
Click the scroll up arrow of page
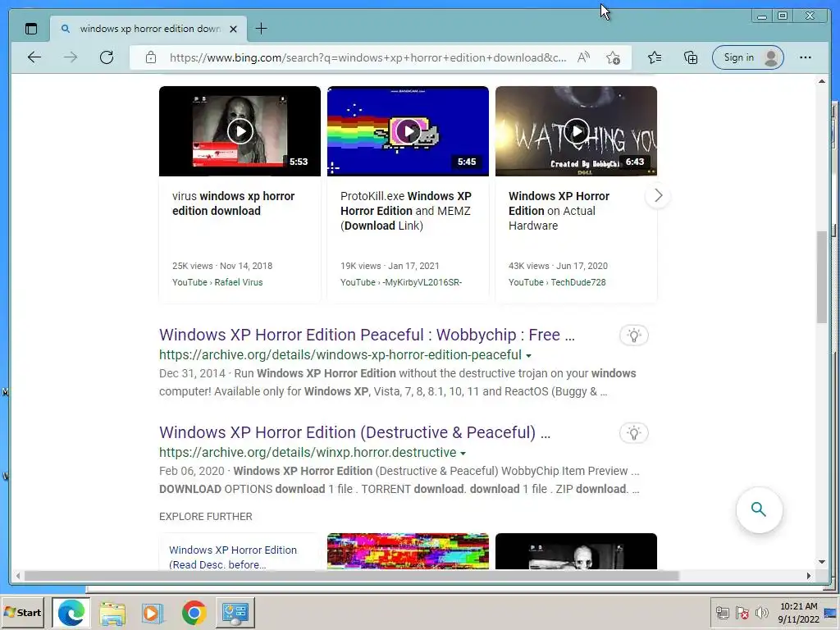pos(822,81)
